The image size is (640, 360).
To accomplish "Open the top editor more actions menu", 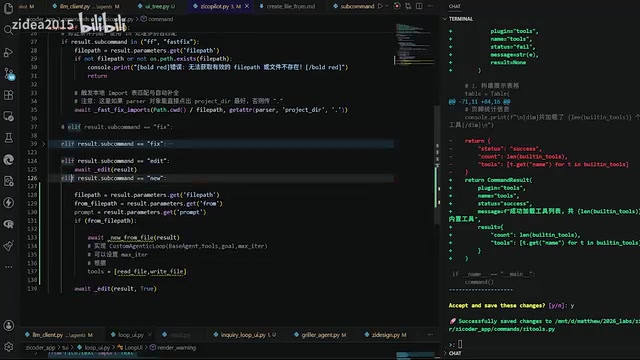I will coord(430,6).
